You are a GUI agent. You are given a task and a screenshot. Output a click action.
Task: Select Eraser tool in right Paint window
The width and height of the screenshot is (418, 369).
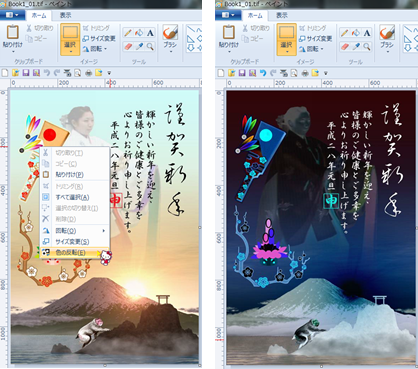pyautogui.click(x=345, y=46)
